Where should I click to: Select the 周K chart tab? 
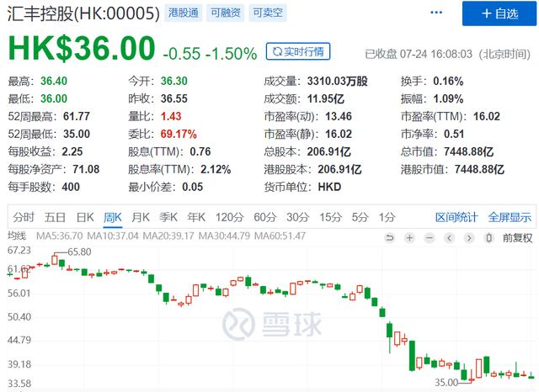(113, 217)
